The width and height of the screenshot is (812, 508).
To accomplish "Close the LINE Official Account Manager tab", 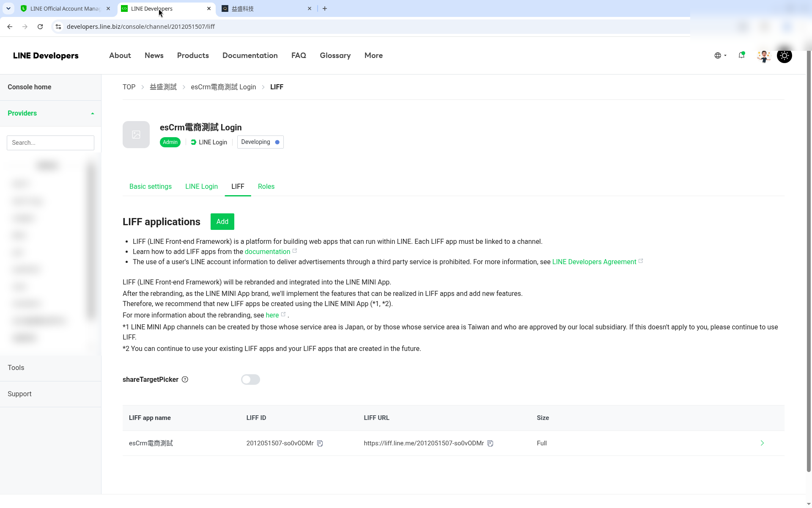I will [x=108, y=8].
